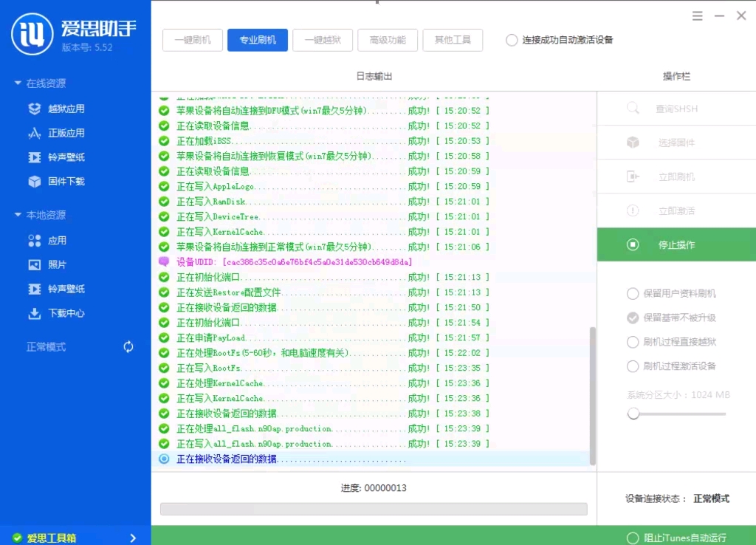756x545 pixels.
Task: Toggle 阻止iTunes自动运行 option
Action: click(x=633, y=538)
